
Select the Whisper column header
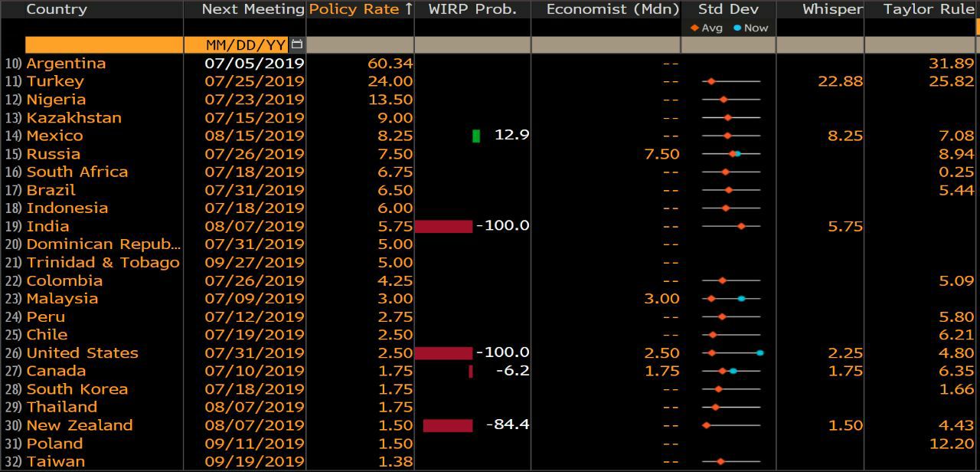[x=832, y=9]
